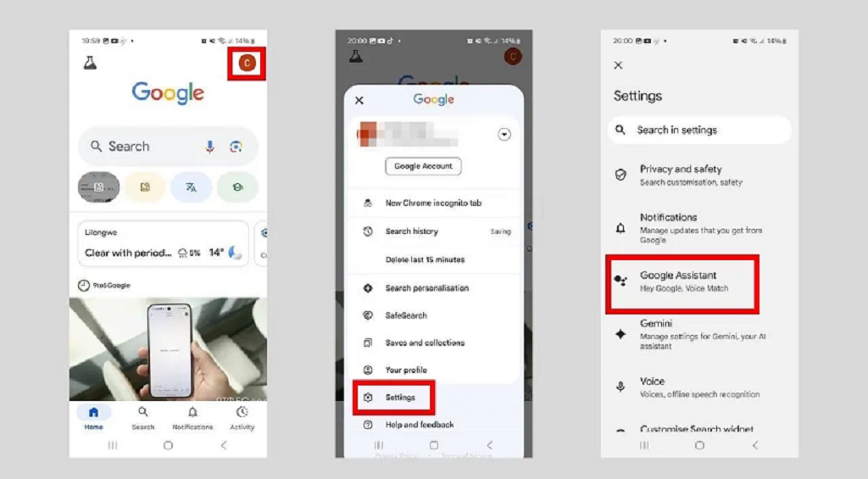Click the red profile avatar on home screen
The image size is (868, 479).
(x=247, y=64)
